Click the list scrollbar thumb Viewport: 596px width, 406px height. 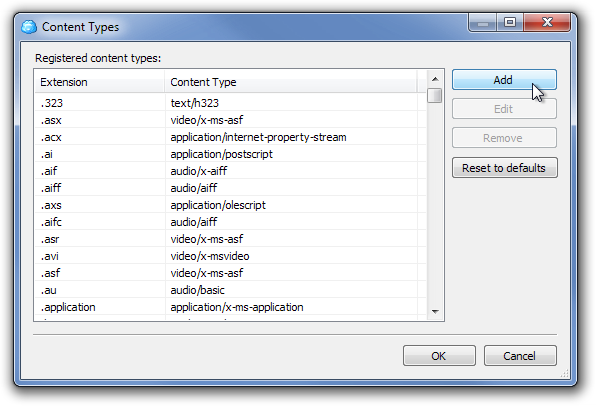[x=434, y=95]
